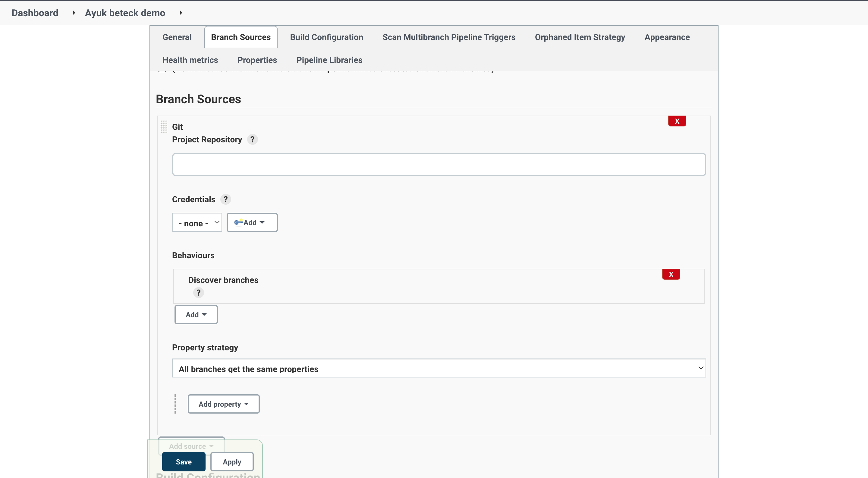Image resolution: width=868 pixels, height=478 pixels.
Task: Click the help icon next to Project Repository
Action: 252,139
